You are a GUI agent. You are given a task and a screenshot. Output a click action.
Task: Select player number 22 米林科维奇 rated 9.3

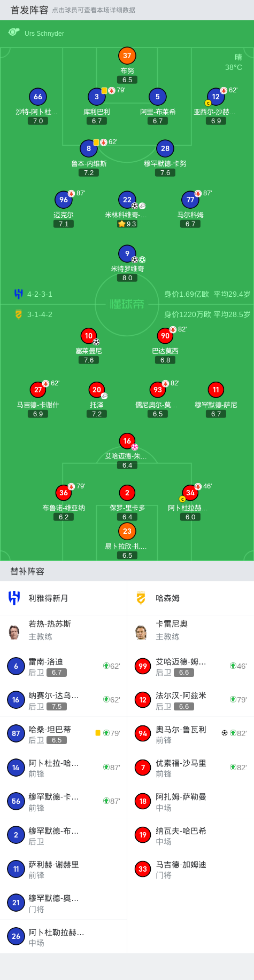[x=127, y=200]
